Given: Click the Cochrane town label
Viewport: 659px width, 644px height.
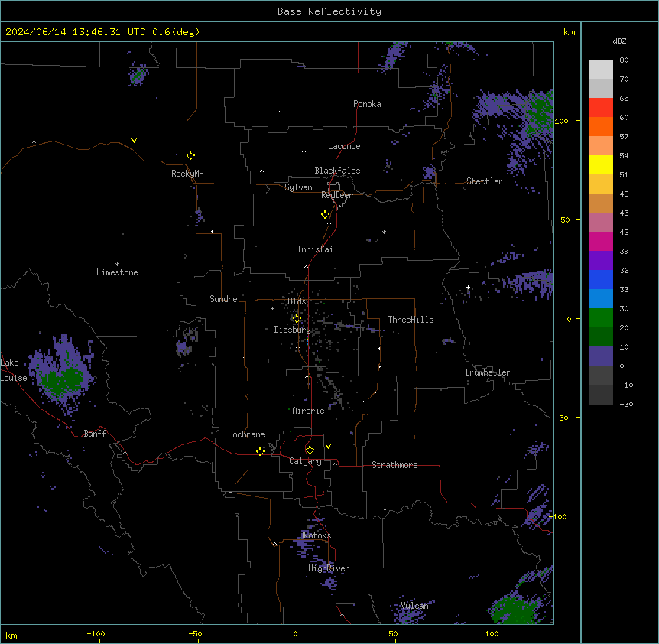Looking at the screenshot, I should [246, 434].
